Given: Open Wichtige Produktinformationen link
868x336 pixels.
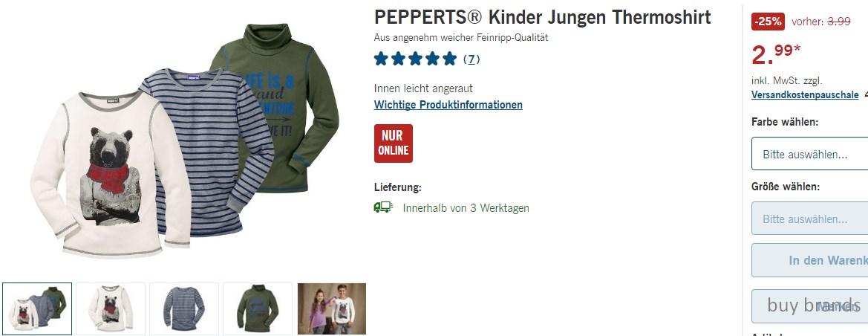Looking at the screenshot, I should (448, 105).
